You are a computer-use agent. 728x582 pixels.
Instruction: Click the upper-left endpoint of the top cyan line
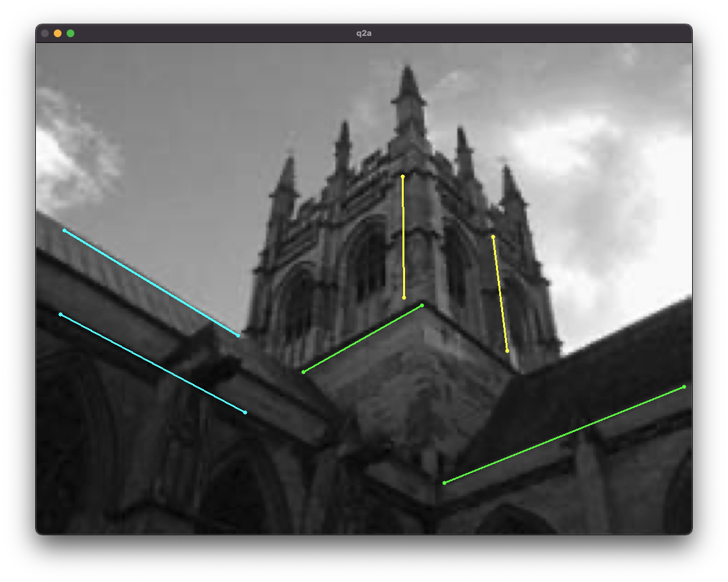[x=64, y=230]
